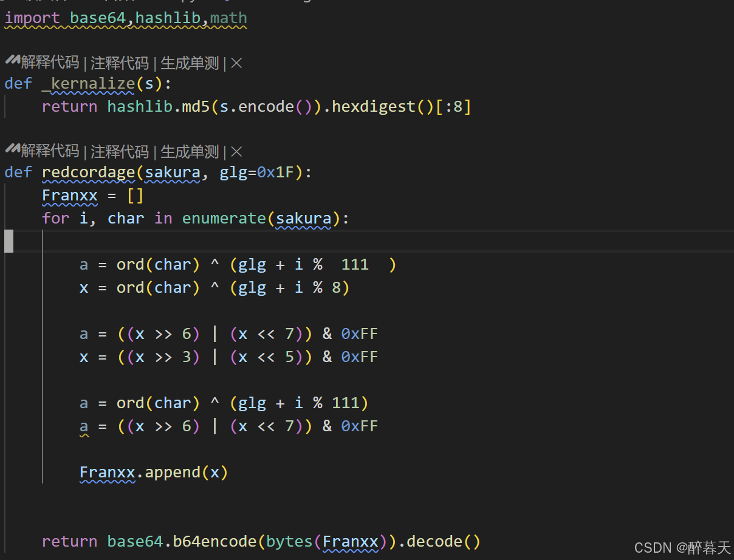This screenshot has height=560, width=734.
Task: Click 'md5' in the hashlib call
Action: 196,107
